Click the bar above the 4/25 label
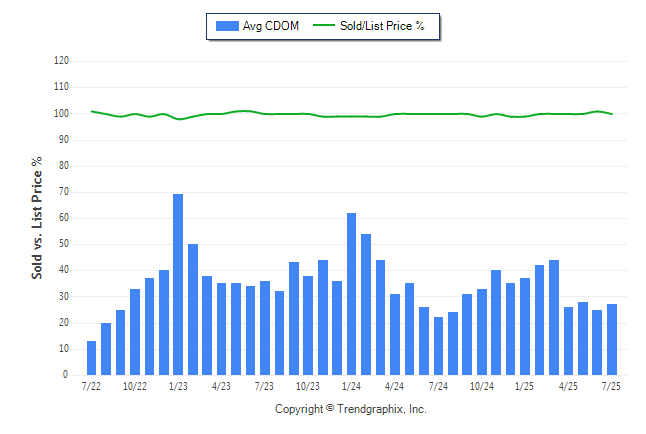 568,341
